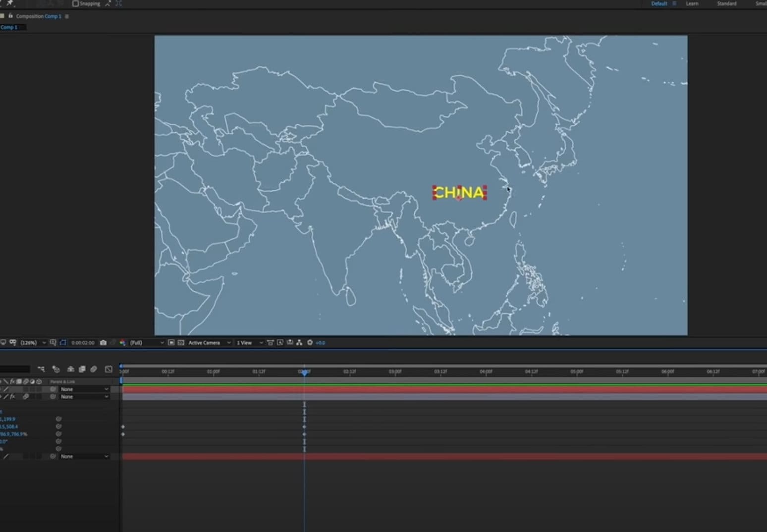Click the Default workspace button
767x532 pixels.
coord(658,3)
